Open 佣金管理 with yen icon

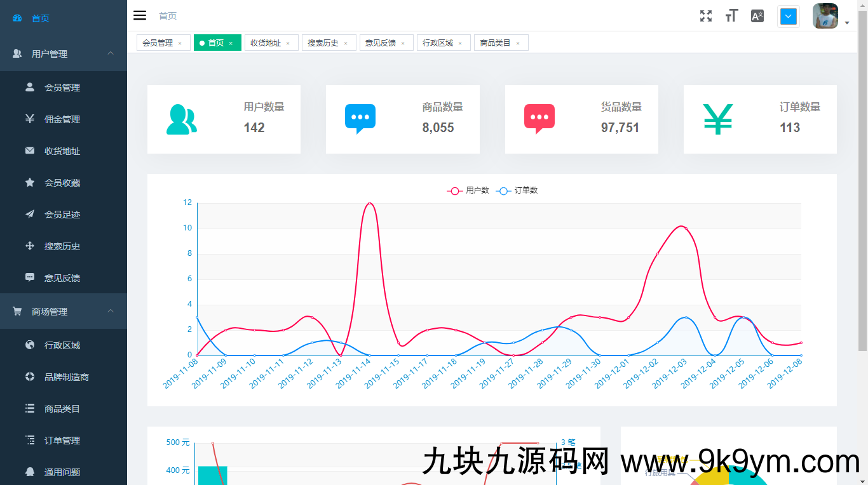62,119
